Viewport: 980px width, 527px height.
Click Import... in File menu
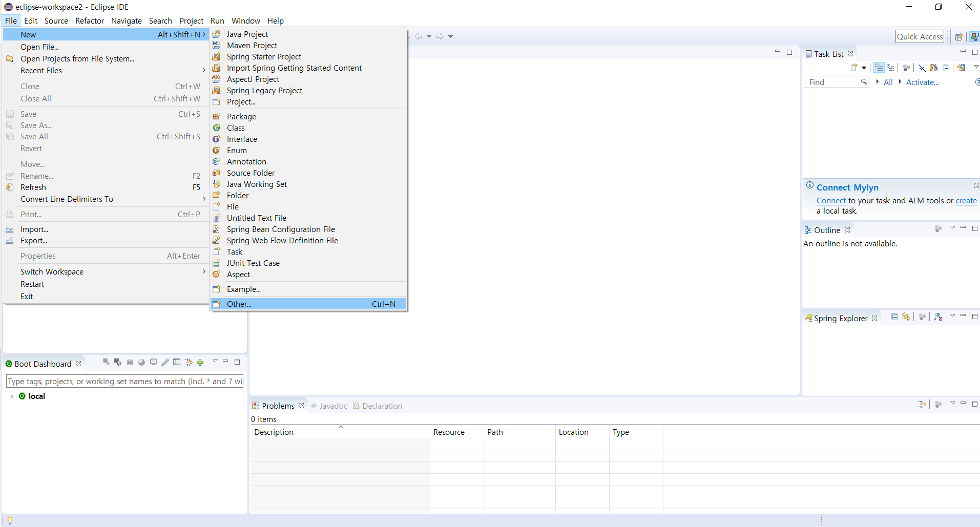105,229
